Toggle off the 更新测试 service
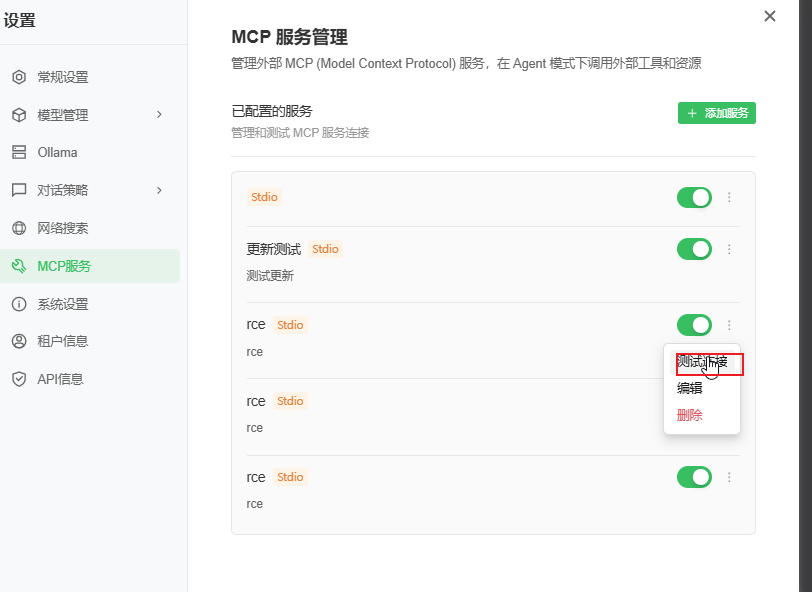Viewport: 812px width, 592px height. click(x=694, y=249)
